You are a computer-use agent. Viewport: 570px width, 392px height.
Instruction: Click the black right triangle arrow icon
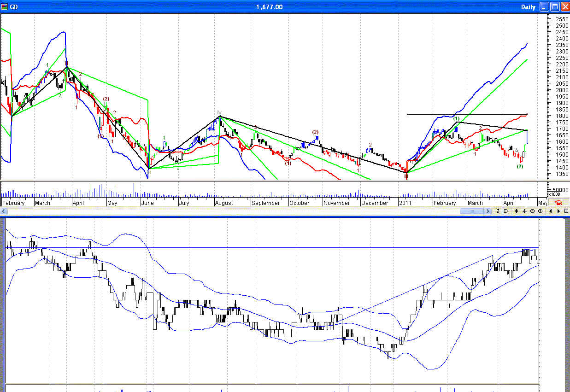tap(558, 211)
